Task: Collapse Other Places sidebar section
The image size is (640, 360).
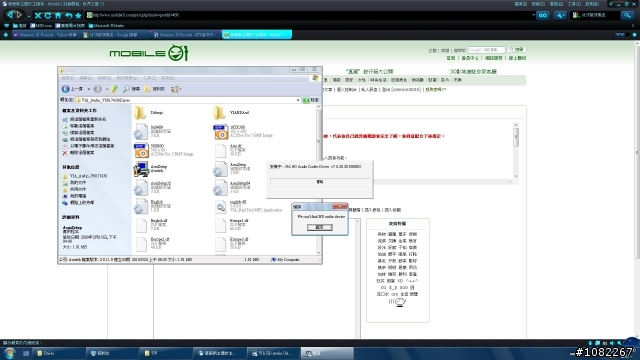Action: coord(122,167)
